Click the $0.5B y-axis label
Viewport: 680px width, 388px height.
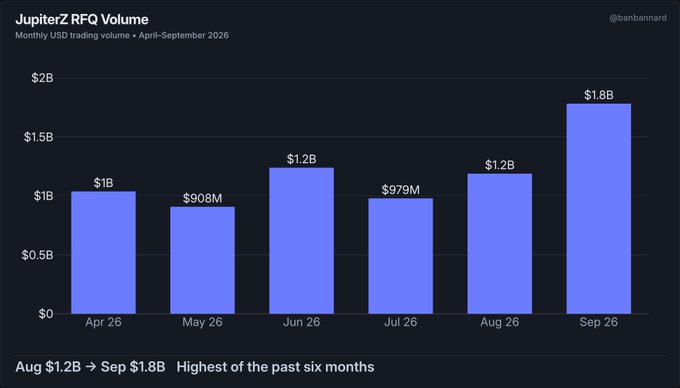(x=38, y=255)
